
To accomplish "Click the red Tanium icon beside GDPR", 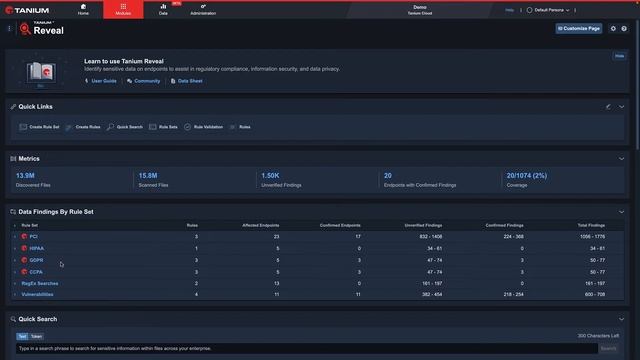I will coord(24,260).
